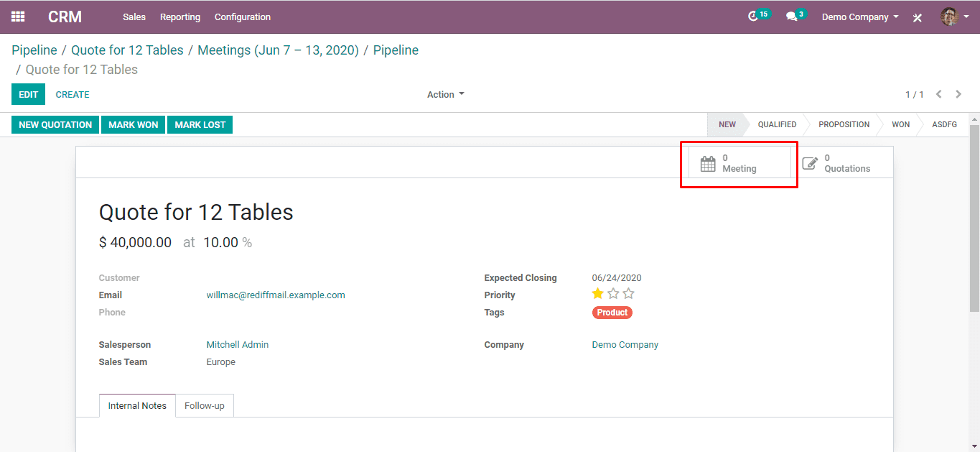
Task: Click the willmac@rediffmail.example.com email link
Action: point(276,295)
